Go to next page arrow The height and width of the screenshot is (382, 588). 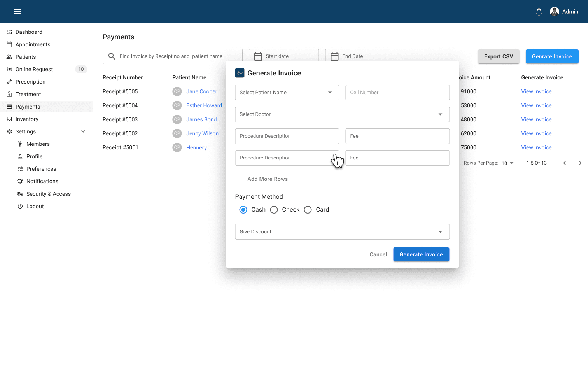click(x=580, y=163)
